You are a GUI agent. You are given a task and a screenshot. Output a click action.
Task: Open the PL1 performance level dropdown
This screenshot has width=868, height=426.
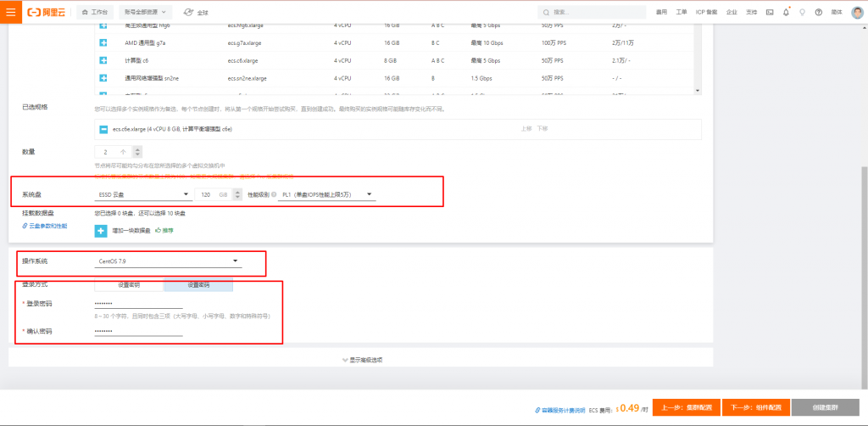point(326,194)
